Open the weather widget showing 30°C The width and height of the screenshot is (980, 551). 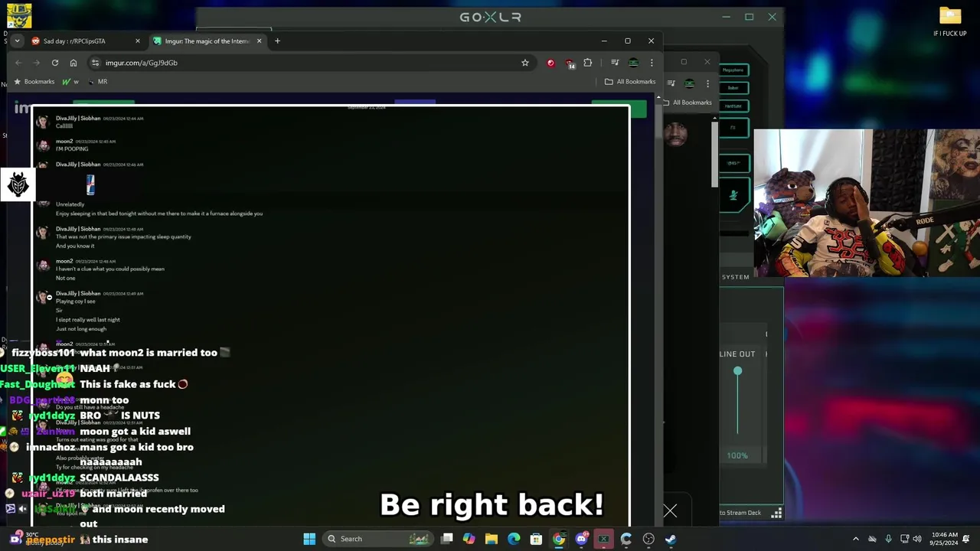pos(38,539)
